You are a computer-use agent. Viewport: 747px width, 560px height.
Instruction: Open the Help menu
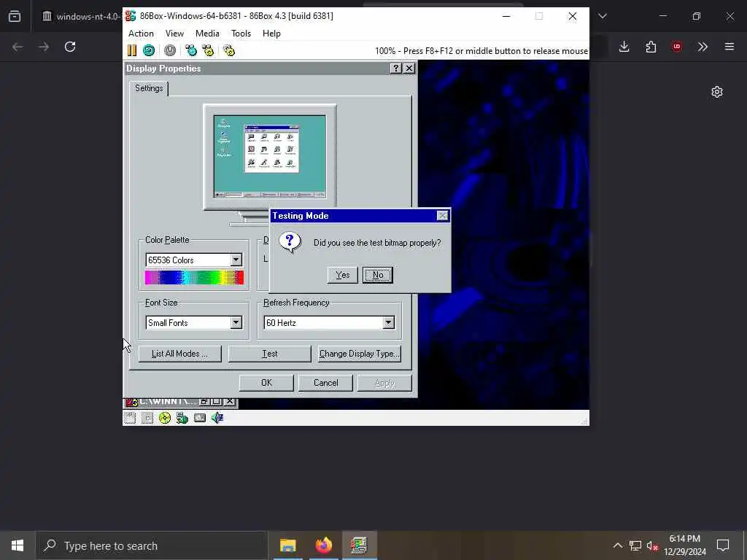pos(271,34)
